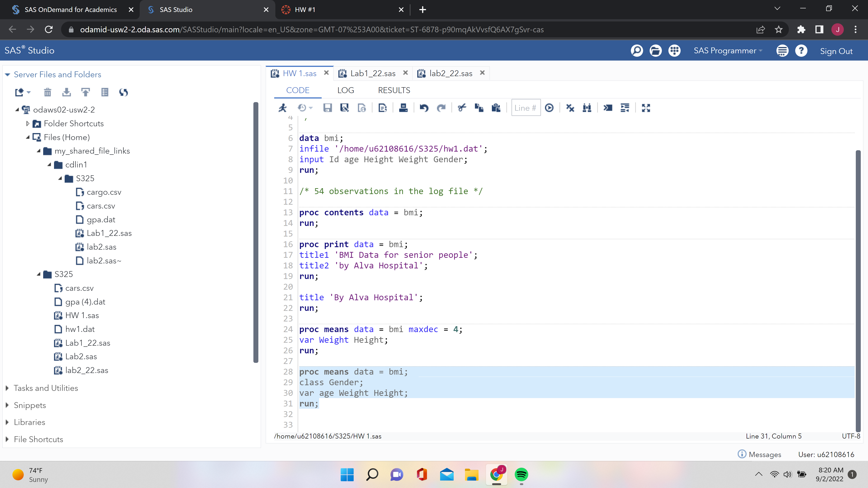
Task: Collapse the cdlin1 folder
Action: 50,165
